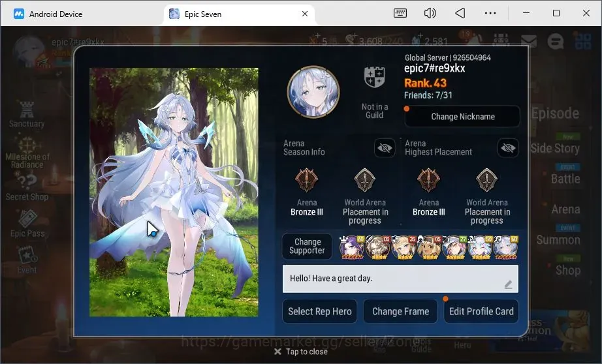Tap to close the profile popup
Image resolution: width=602 pixels, height=364 pixels.
tap(301, 352)
